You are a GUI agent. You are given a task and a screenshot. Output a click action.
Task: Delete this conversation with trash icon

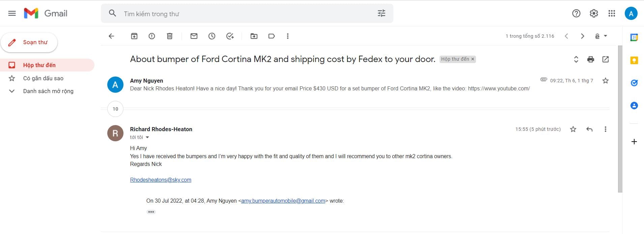[170, 36]
